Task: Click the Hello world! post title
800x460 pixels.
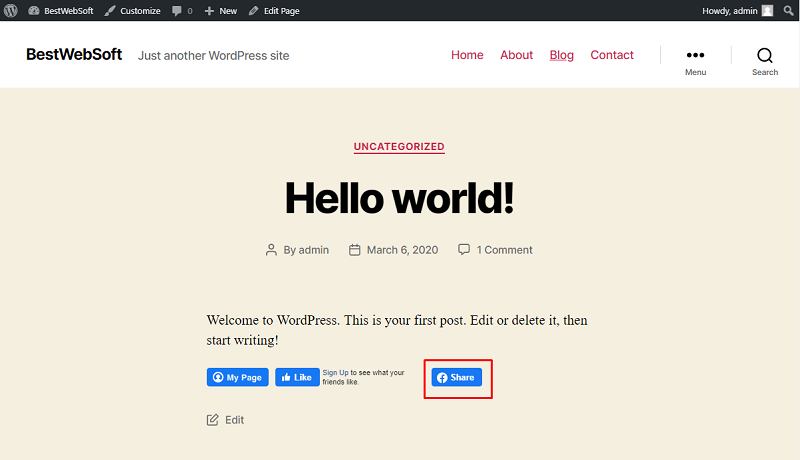Action: pyautogui.click(x=399, y=198)
